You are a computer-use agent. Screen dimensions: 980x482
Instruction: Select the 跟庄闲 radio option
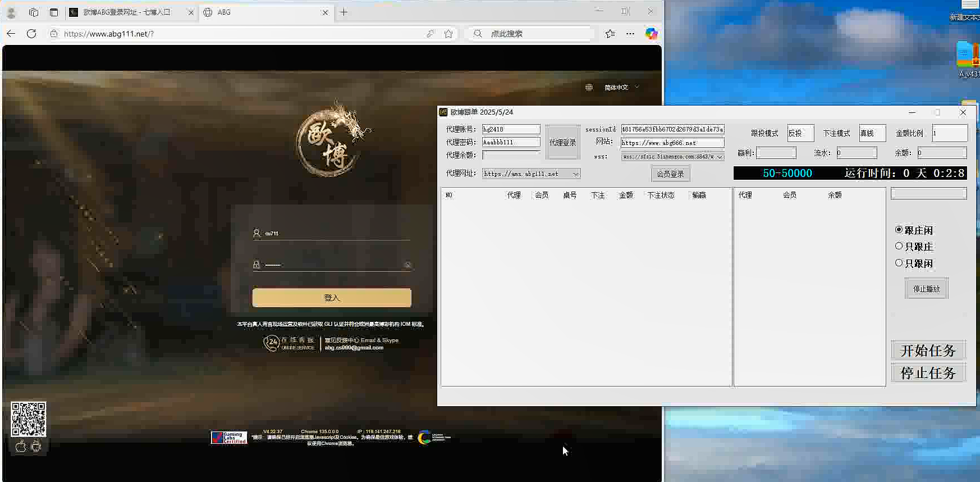tap(899, 230)
